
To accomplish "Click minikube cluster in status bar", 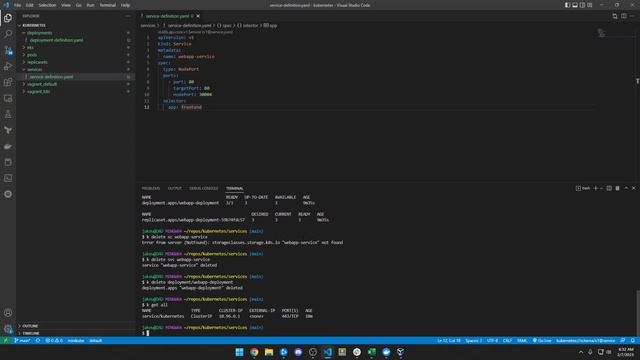I will pos(76,340).
